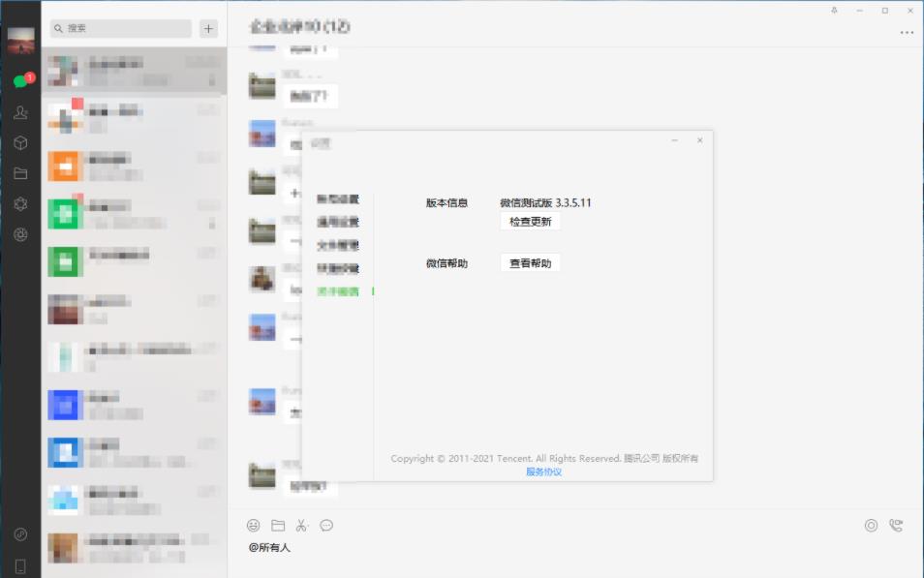
Task: Click the send file folder icon in chat toolbar
Action: [278, 525]
